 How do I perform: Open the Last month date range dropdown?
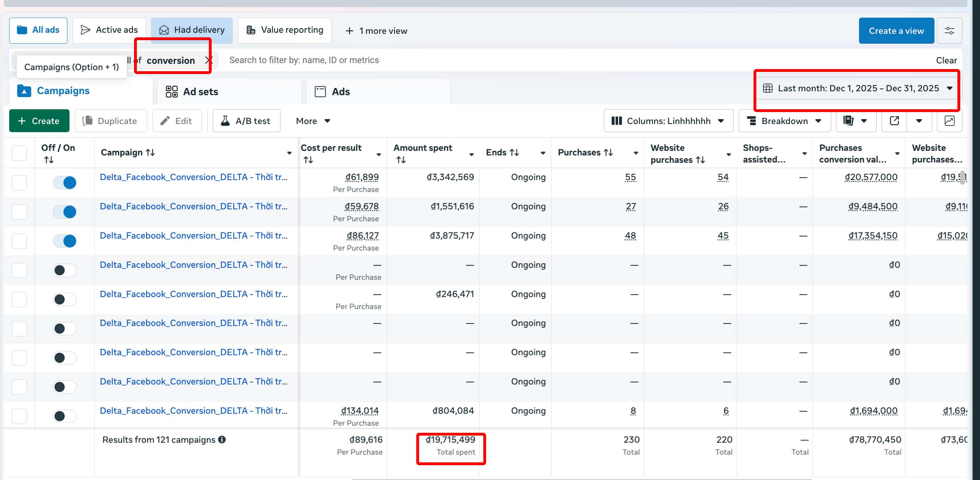858,88
